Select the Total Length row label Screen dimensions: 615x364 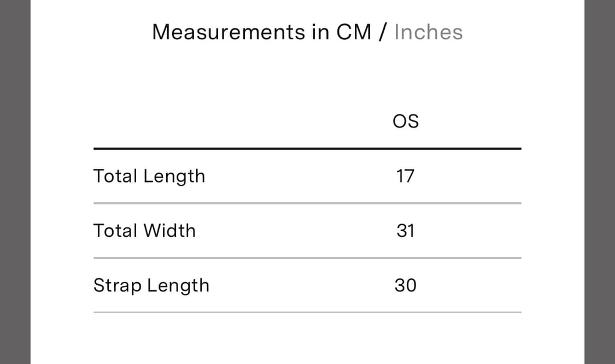point(149,176)
